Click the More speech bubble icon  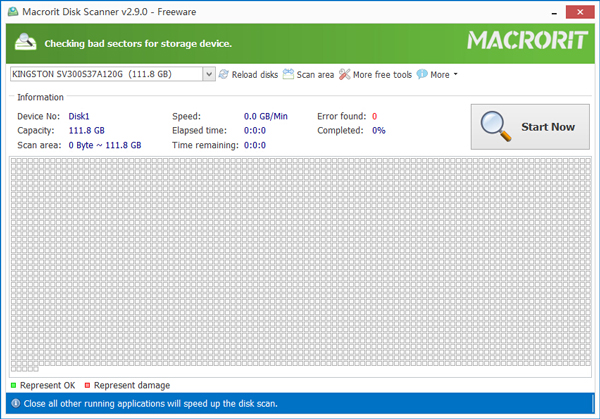tap(422, 74)
